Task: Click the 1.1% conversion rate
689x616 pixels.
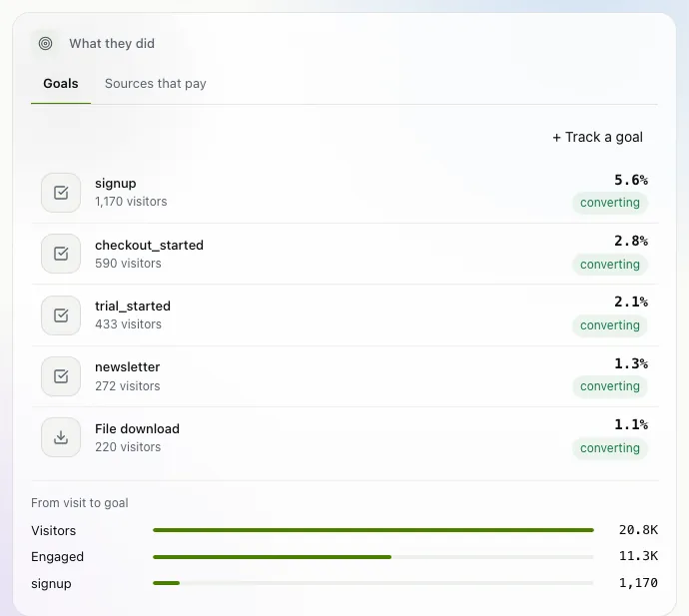Action: click(x=631, y=425)
